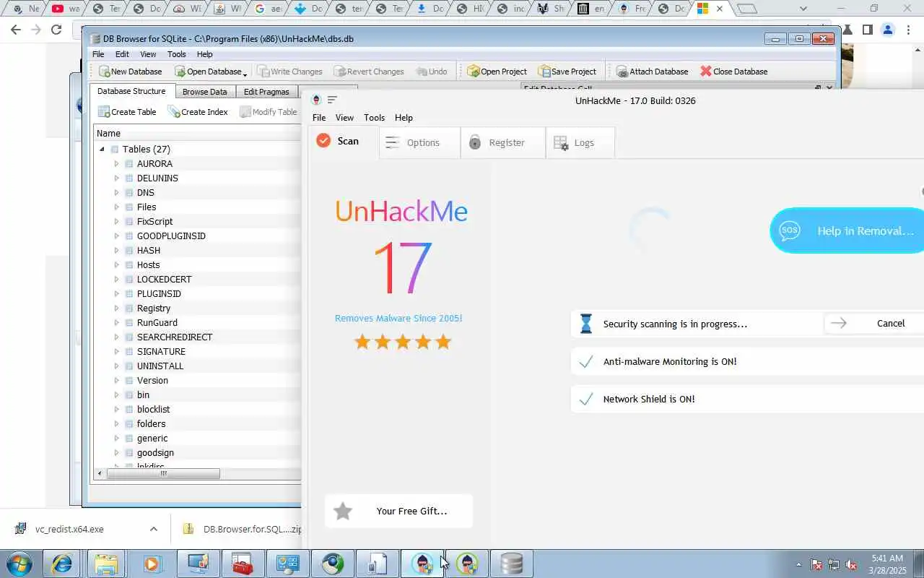Open UnHackMe Help menu

tap(404, 118)
